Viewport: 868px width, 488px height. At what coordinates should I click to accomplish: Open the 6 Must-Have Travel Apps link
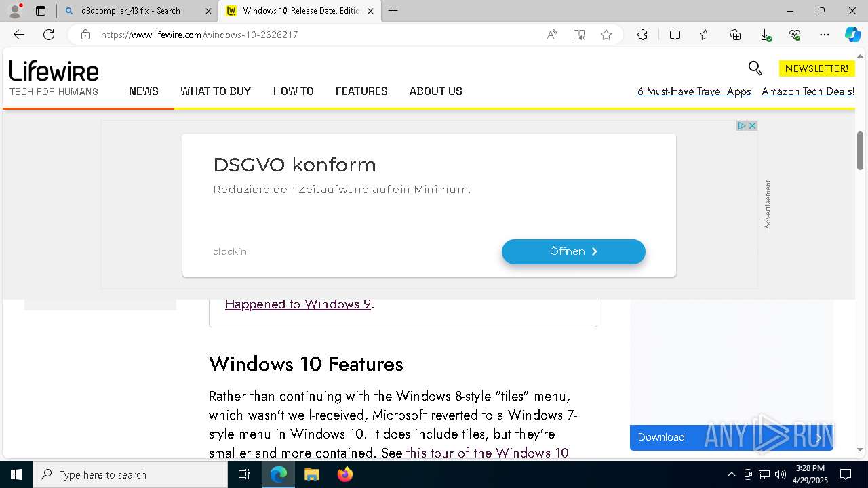(x=694, y=91)
